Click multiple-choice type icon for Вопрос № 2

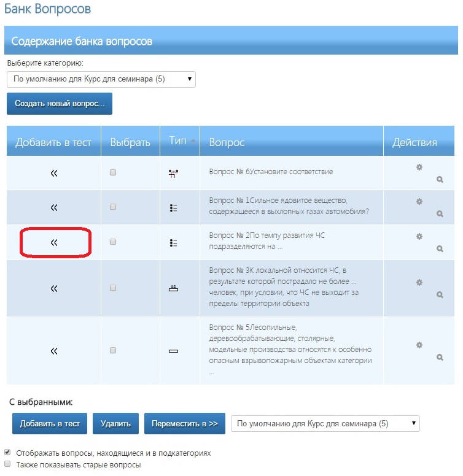click(x=174, y=243)
